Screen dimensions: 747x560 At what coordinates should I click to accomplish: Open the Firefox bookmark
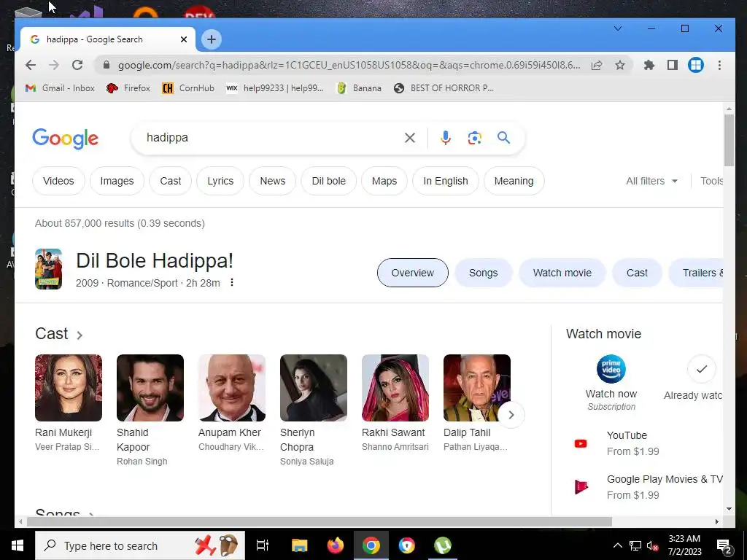128,88
